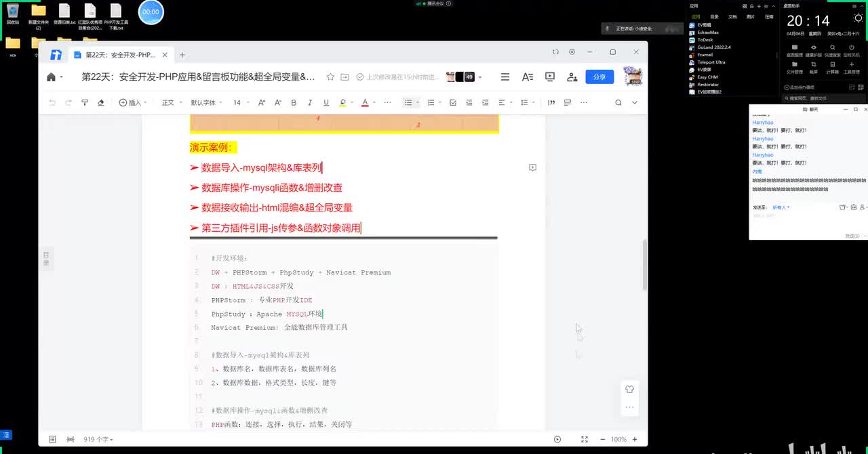The image size is (868, 454).
Task: Launch Foxmail from app list
Action: tap(701, 54)
